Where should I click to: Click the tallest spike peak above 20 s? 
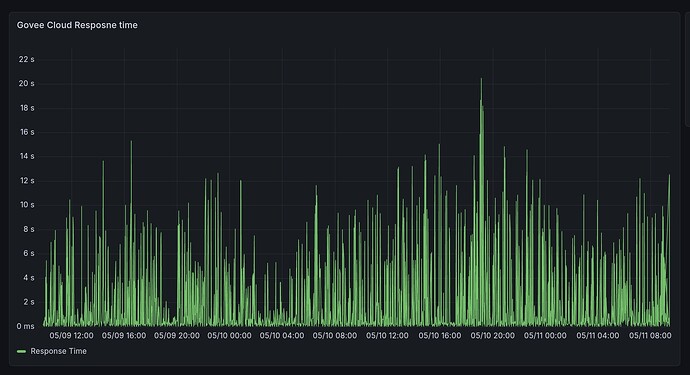[x=481, y=79]
